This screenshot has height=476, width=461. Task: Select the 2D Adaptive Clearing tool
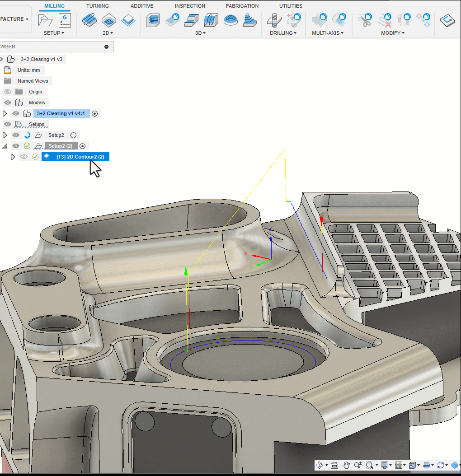[89, 20]
